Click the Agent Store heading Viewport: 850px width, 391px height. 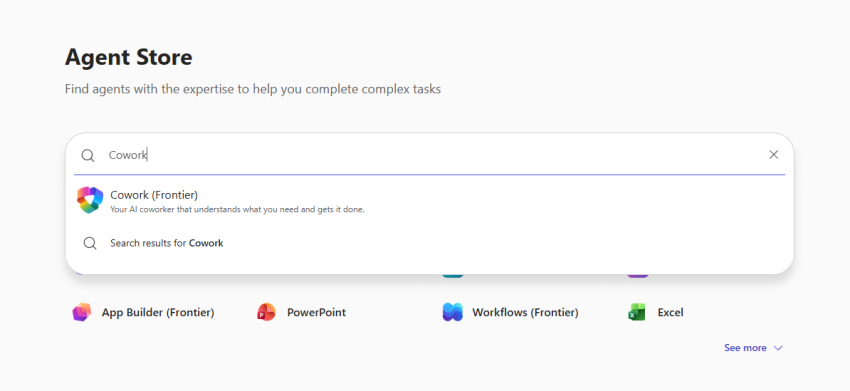click(x=128, y=57)
